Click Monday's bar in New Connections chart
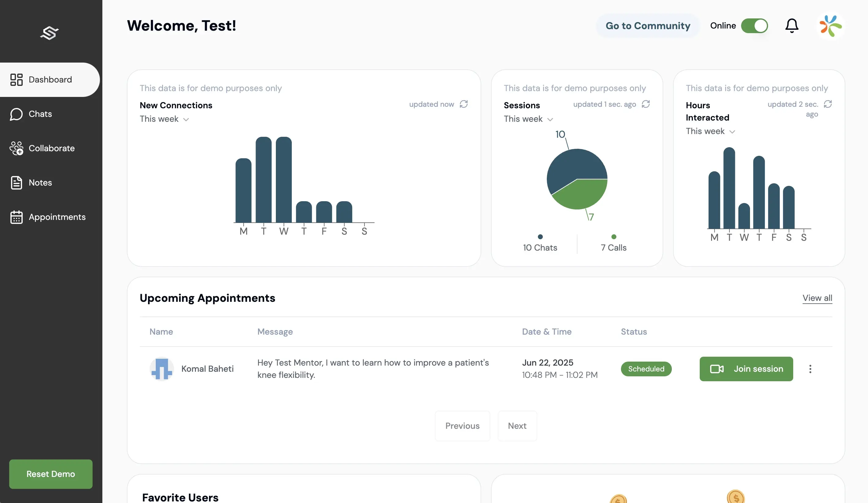Viewport: 868px width, 503px height. pos(244,191)
